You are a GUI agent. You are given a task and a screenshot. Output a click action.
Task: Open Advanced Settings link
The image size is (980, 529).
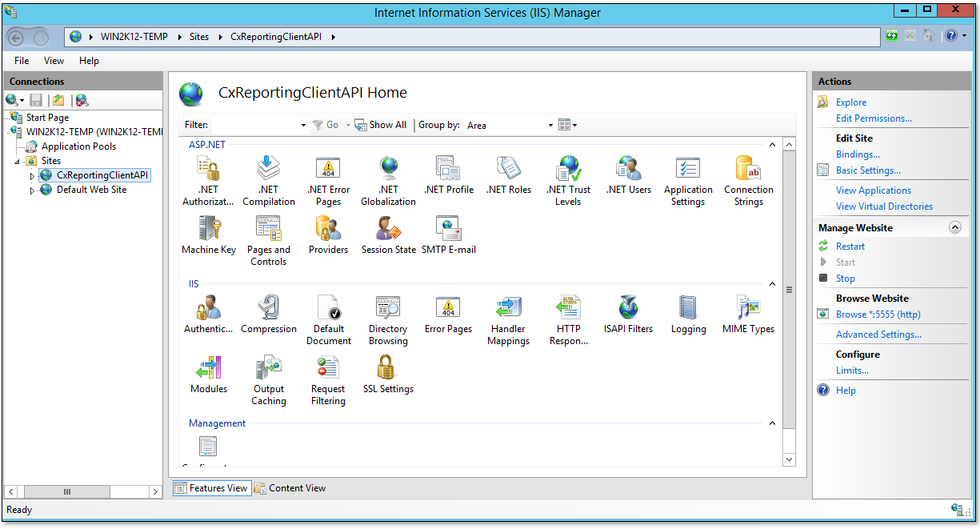click(x=878, y=335)
